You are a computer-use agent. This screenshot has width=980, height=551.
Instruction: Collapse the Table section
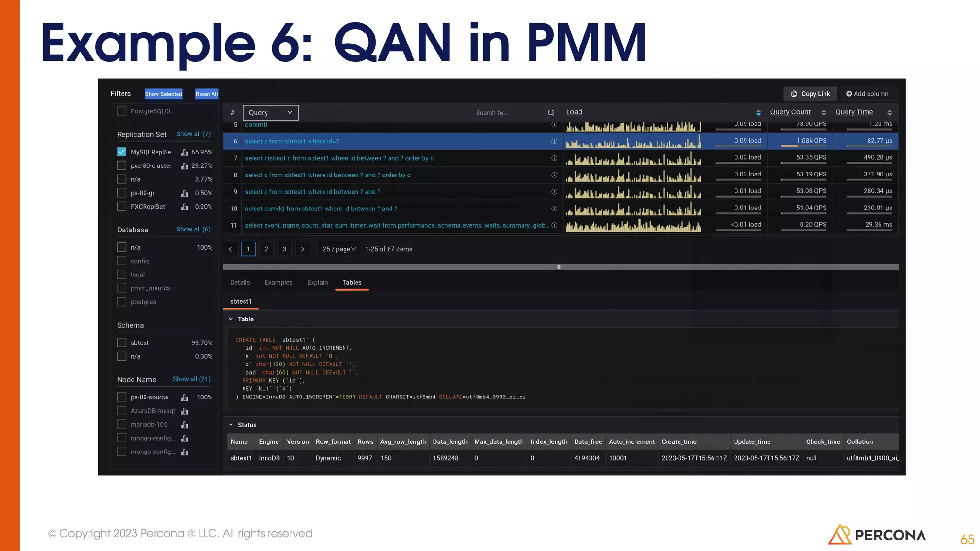coord(231,319)
